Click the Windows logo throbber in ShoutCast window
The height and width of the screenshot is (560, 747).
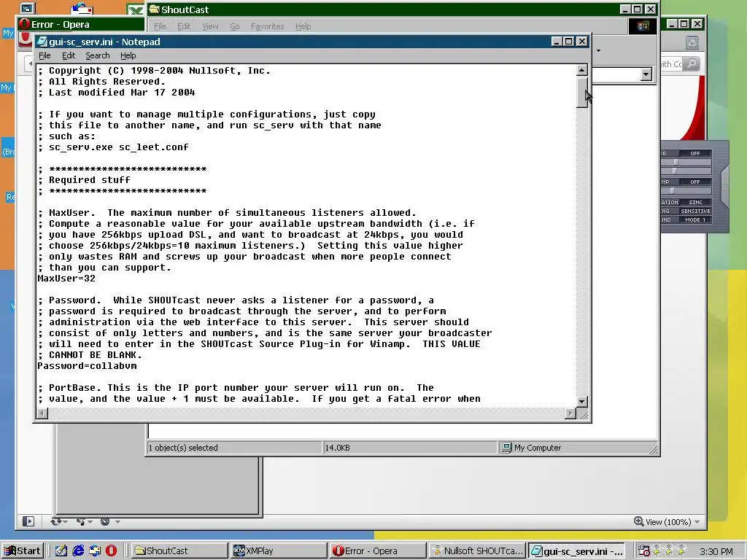coord(643,26)
